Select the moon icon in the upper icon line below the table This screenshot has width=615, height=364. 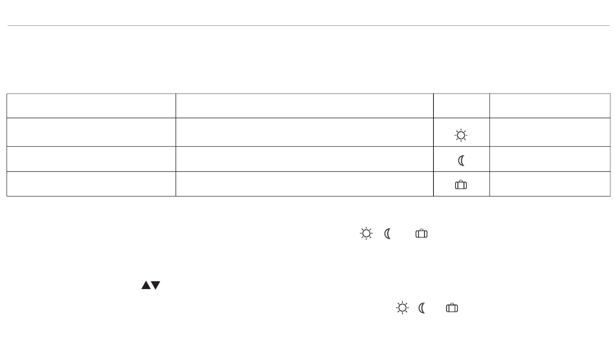[x=388, y=234]
